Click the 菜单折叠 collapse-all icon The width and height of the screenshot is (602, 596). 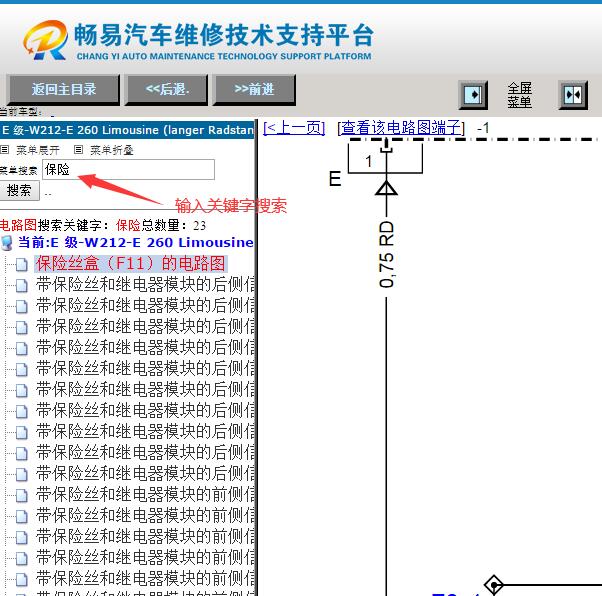78,149
